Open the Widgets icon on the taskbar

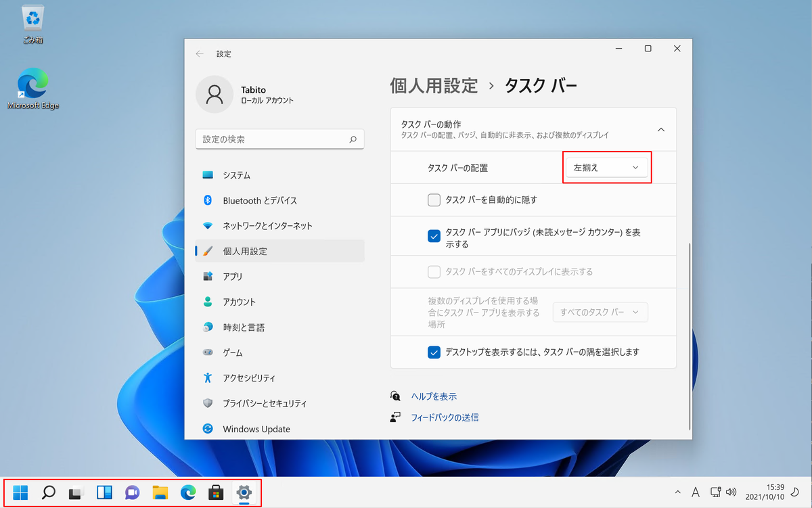pyautogui.click(x=104, y=492)
